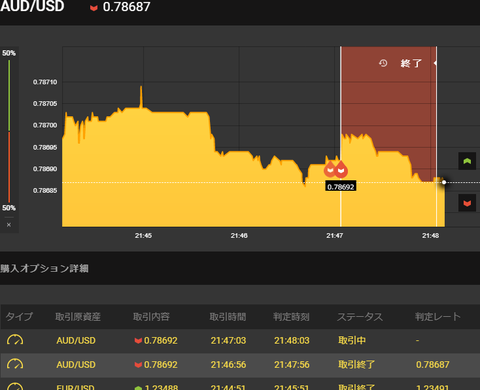Click the gauge icon in the EUR/USD row
Screen dimensions: 480x390
(15, 387)
